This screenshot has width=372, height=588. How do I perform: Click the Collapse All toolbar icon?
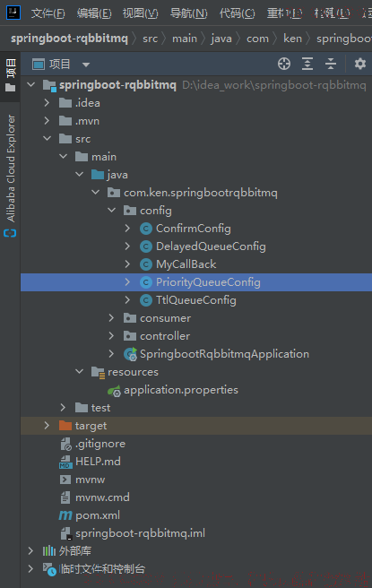point(331,64)
